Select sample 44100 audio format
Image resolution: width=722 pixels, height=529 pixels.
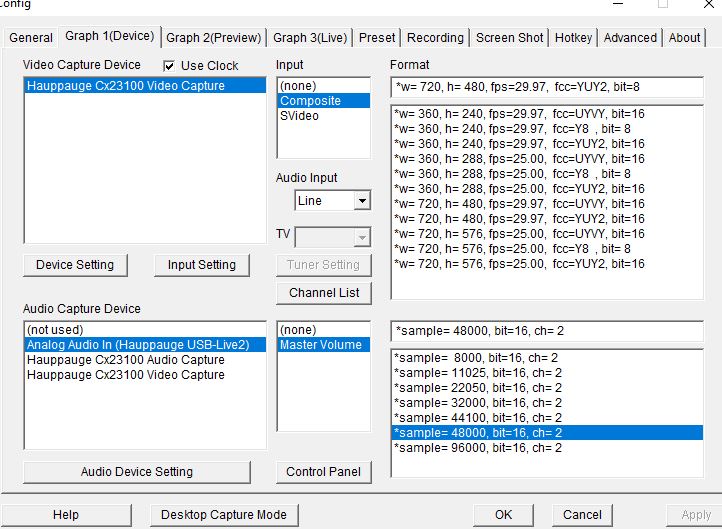click(547, 418)
